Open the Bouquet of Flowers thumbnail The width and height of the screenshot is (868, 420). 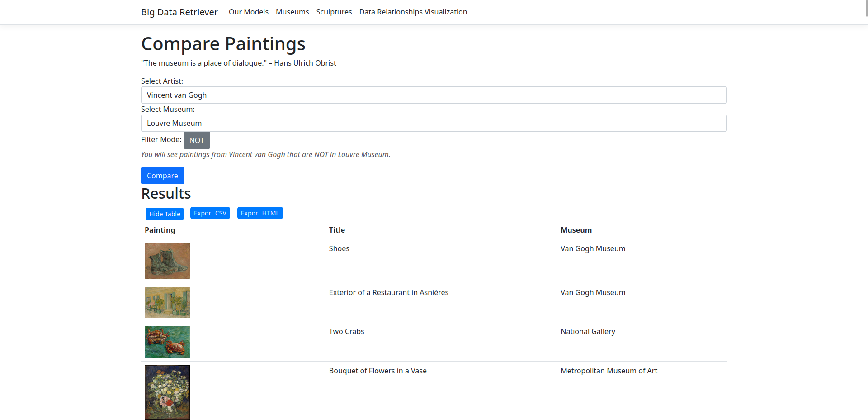[167, 392]
